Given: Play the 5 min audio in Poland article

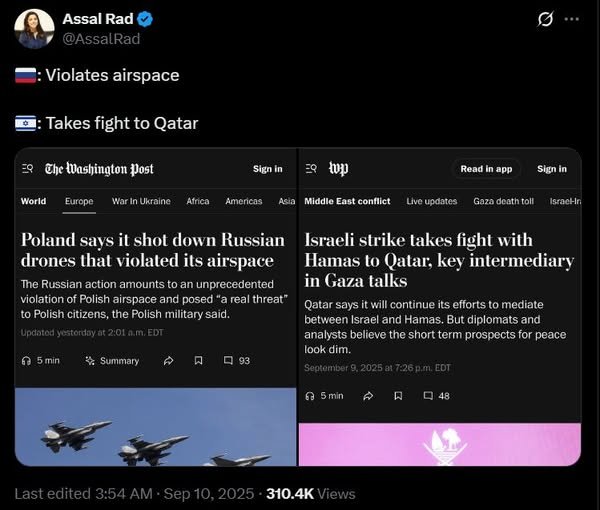Looking at the screenshot, I should 40,360.
